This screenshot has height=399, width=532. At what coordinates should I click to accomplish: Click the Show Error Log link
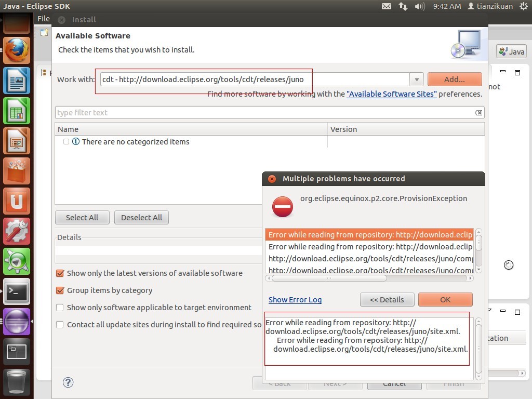point(295,300)
